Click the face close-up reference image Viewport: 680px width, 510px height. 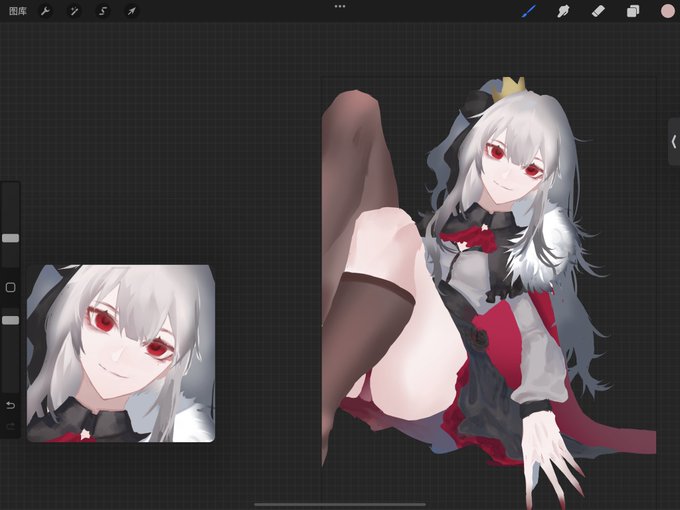point(121,353)
